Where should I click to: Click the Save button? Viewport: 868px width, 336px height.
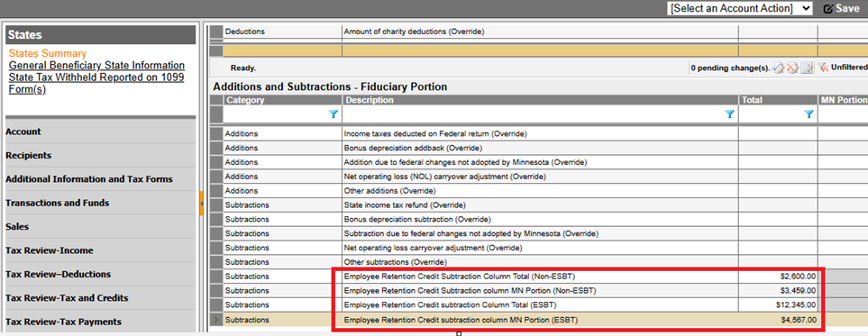pos(843,8)
